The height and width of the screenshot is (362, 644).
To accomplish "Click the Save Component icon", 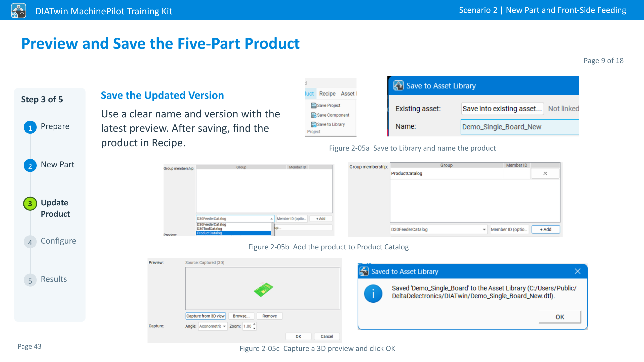I will (313, 115).
